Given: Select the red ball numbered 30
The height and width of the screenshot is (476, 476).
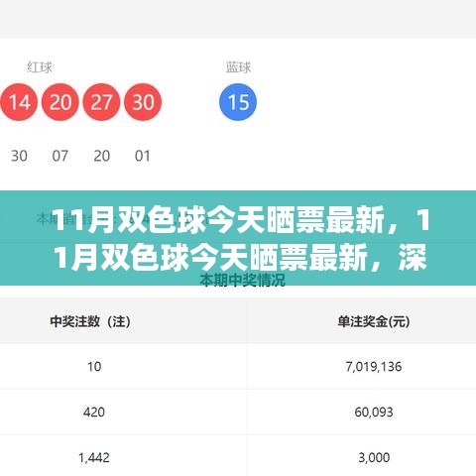Looking at the screenshot, I should [143, 102].
